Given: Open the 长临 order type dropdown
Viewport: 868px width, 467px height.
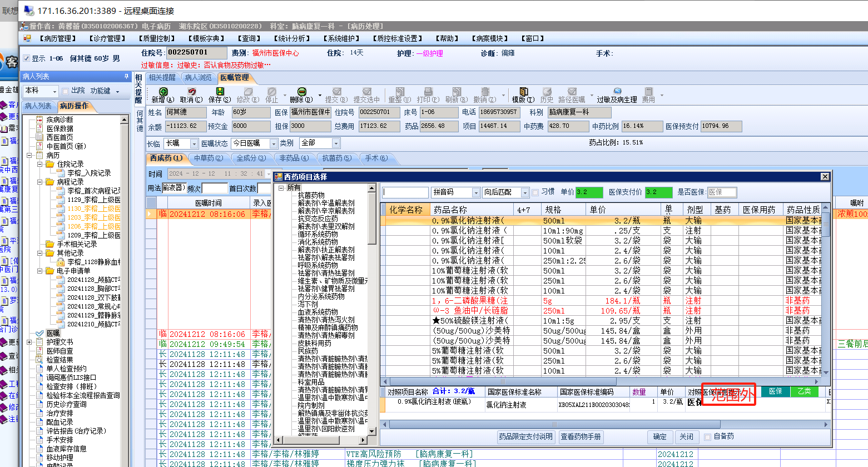Looking at the screenshot, I should (194, 143).
